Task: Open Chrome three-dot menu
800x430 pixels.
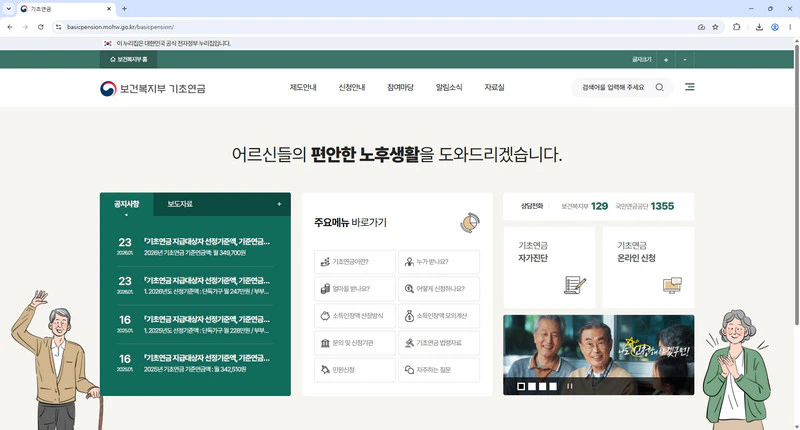Action: [x=790, y=27]
